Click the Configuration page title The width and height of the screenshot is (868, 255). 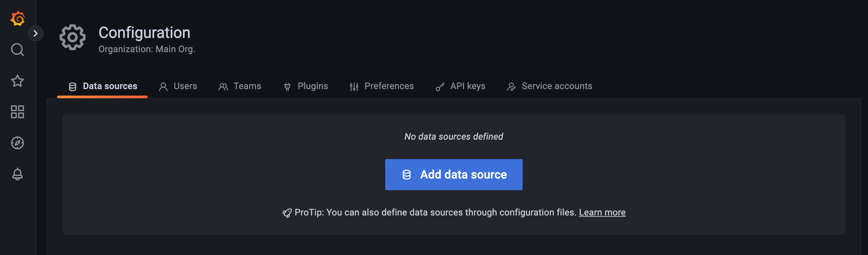(144, 33)
